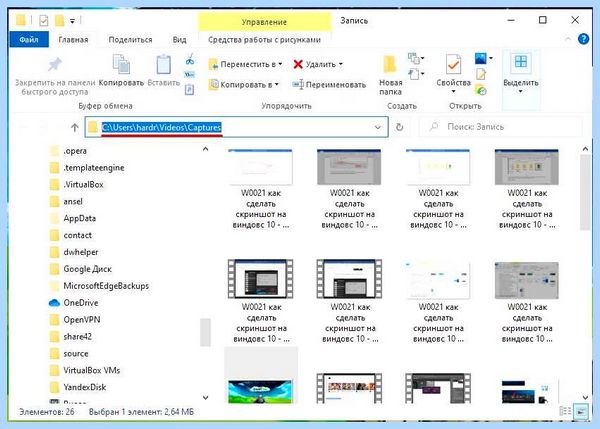Click the New folder icon in quick access toolbar
The width and height of the screenshot is (600, 429).
[59, 20]
